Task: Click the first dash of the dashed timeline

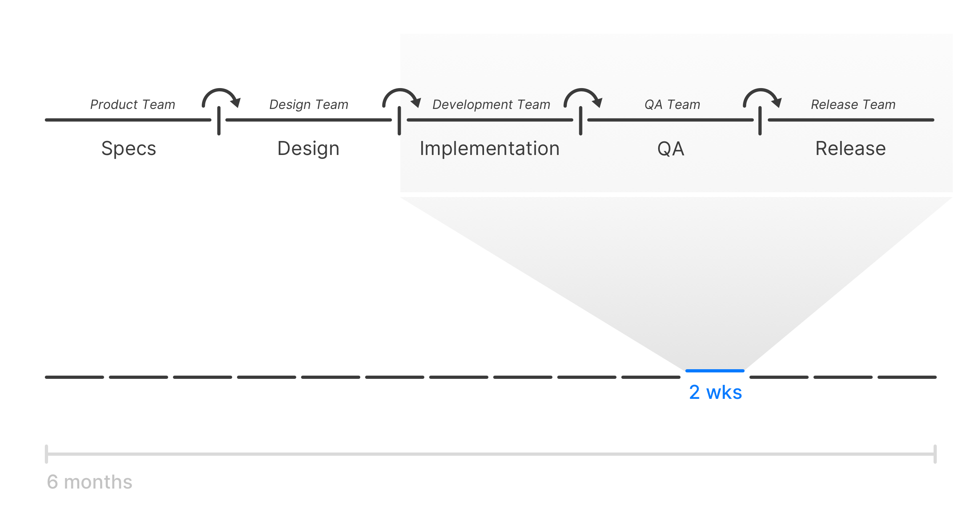Action: (x=74, y=377)
